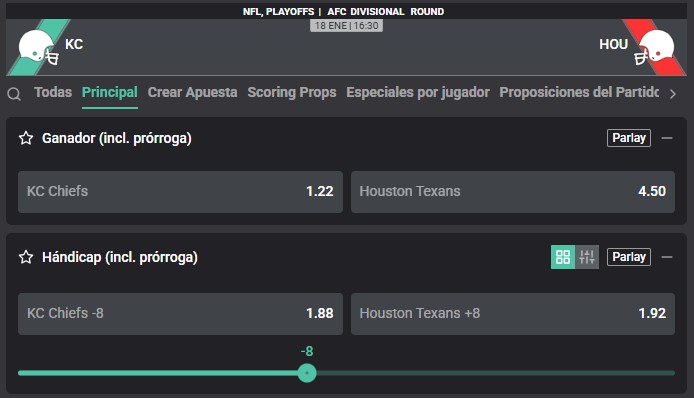The height and width of the screenshot is (398, 694).
Task: Select Especiales por jugador tab
Action: point(418,92)
